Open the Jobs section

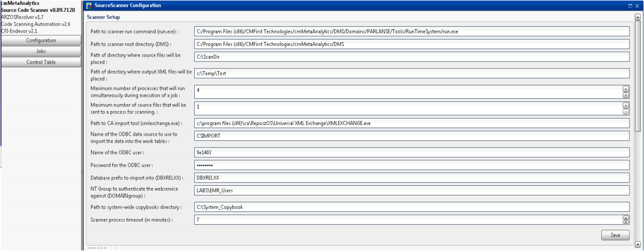click(x=41, y=51)
